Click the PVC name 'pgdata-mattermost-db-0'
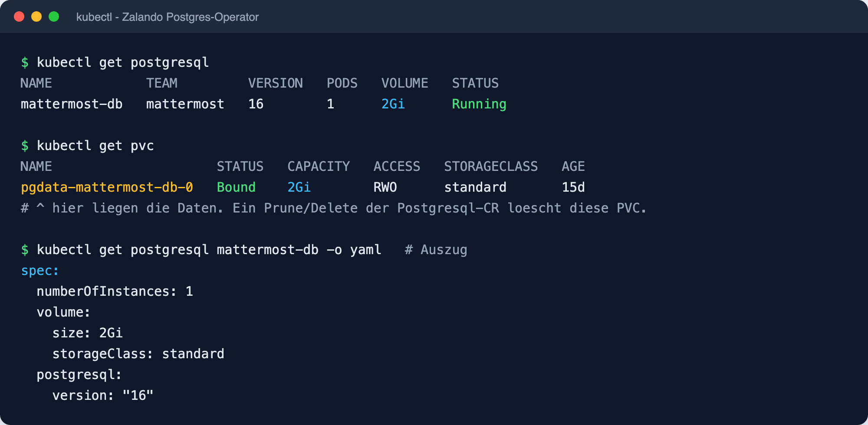This screenshot has height=425, width=868. tap(107, 188)
